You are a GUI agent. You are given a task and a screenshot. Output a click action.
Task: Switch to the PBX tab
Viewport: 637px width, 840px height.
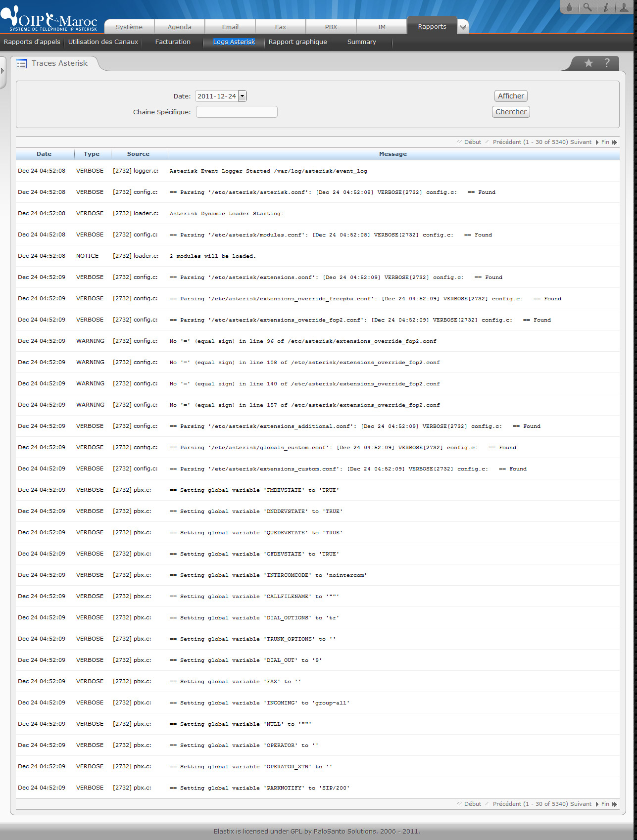point(331,27)
